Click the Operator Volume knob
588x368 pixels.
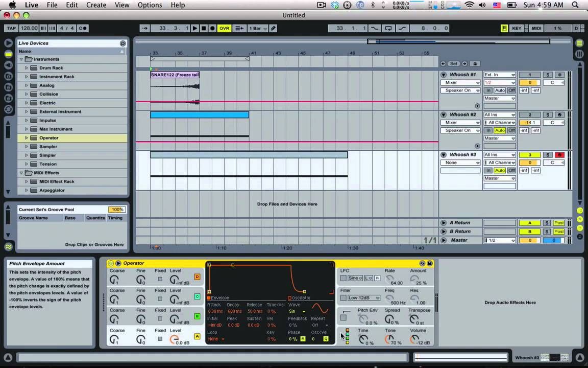point(414,339)
